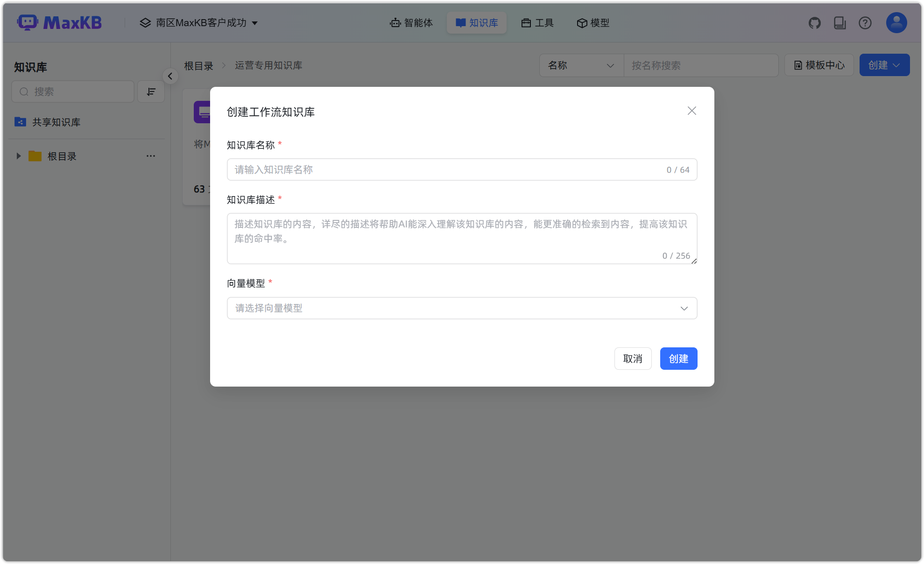Switch to the 工具 tab
The width and height of the screenshot is (924, 564).
[x=537, y=22]
